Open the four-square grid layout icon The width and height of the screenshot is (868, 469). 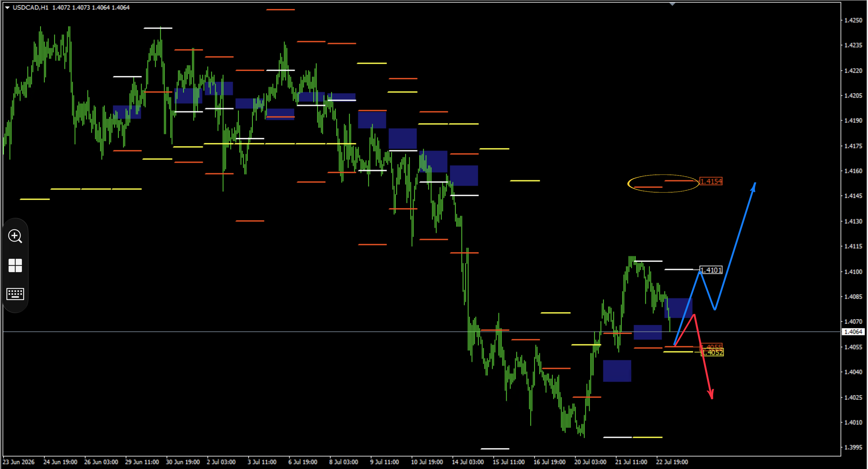point(15,266)
